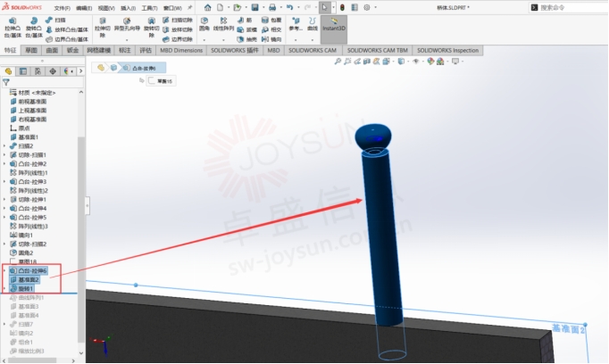609x364 pixels.
Task: Open the ConfigurationManager panel tab
Action: coord(38,71)
